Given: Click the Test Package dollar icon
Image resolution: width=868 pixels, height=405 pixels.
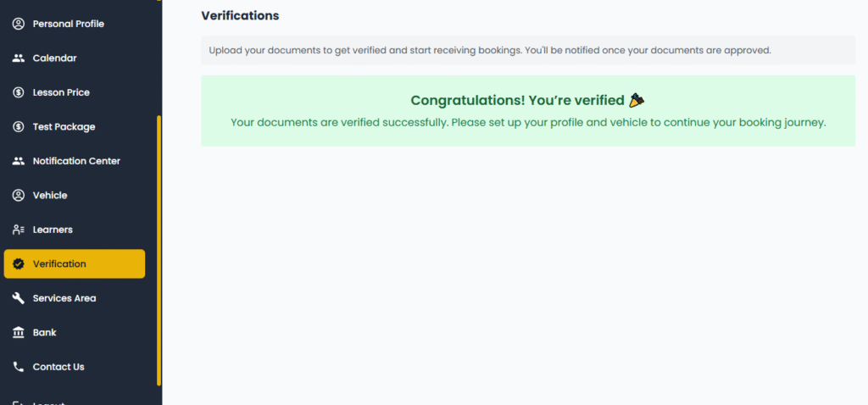Looking at the screenshot, I should pyautogui.click(x=19, y=127).
